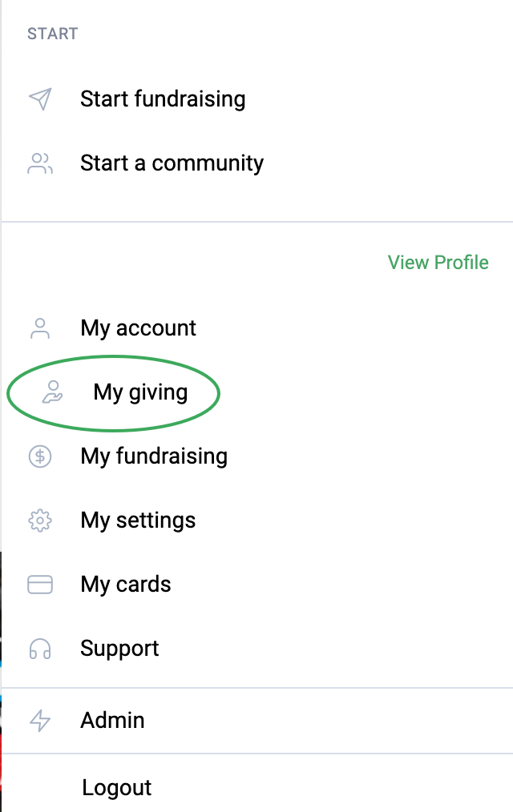This screenshot has height=812, width=513.
Task: Click the person icon next to My account
Action: [39, 328]
